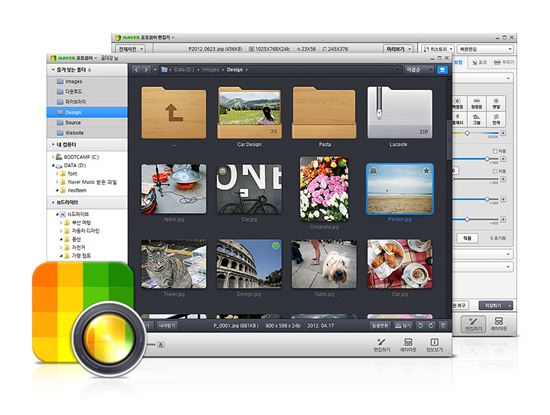Switch to the 꾸미기 tab in the editor
Viewport: 550px width, 415px height.
pos(504,62)
